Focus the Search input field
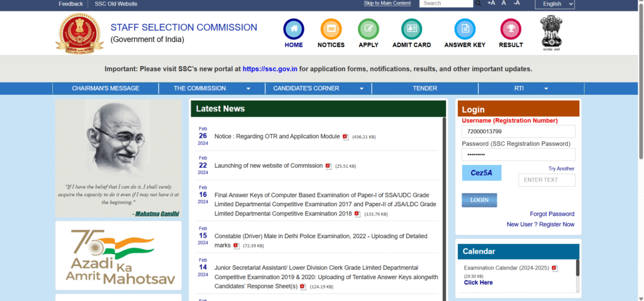 (x=446, y=3)
